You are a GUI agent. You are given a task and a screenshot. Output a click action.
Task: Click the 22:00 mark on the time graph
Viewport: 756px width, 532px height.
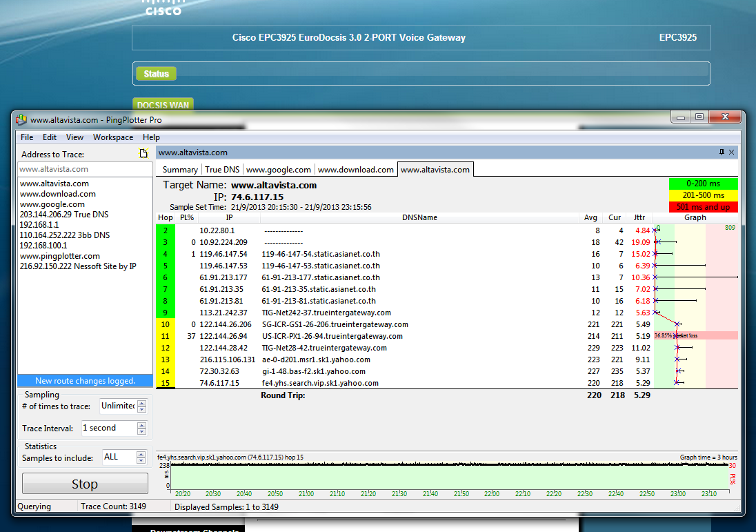click(492, 493)
